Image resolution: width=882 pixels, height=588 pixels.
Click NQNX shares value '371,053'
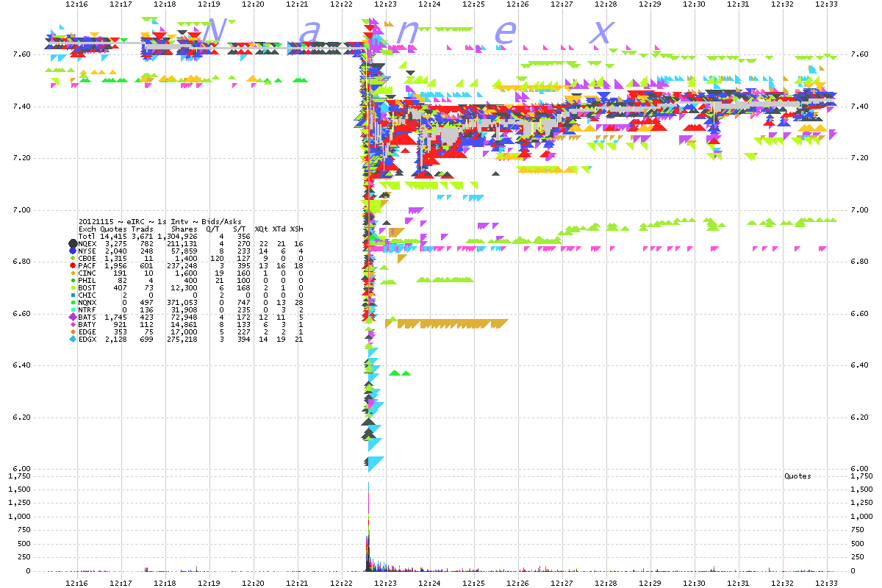182,302
